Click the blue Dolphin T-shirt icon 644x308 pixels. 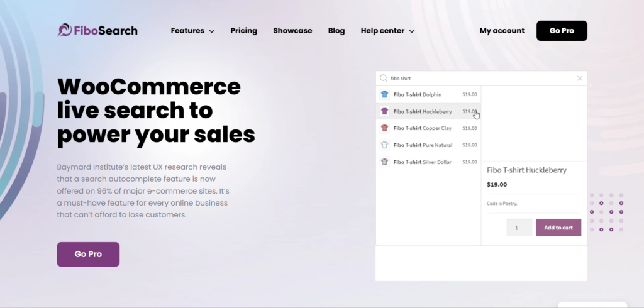click(384, 94)
